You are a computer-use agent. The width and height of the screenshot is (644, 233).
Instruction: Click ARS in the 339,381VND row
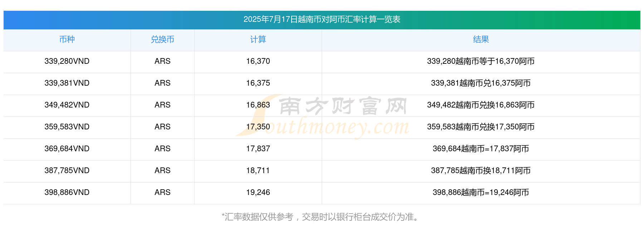[x=162, y=83]
